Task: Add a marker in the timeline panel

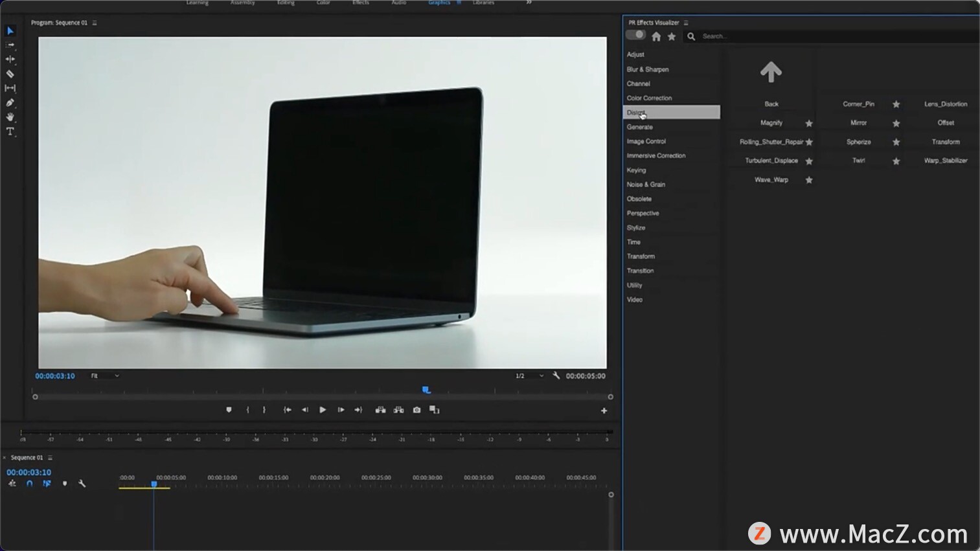Action: pos(65,484)
